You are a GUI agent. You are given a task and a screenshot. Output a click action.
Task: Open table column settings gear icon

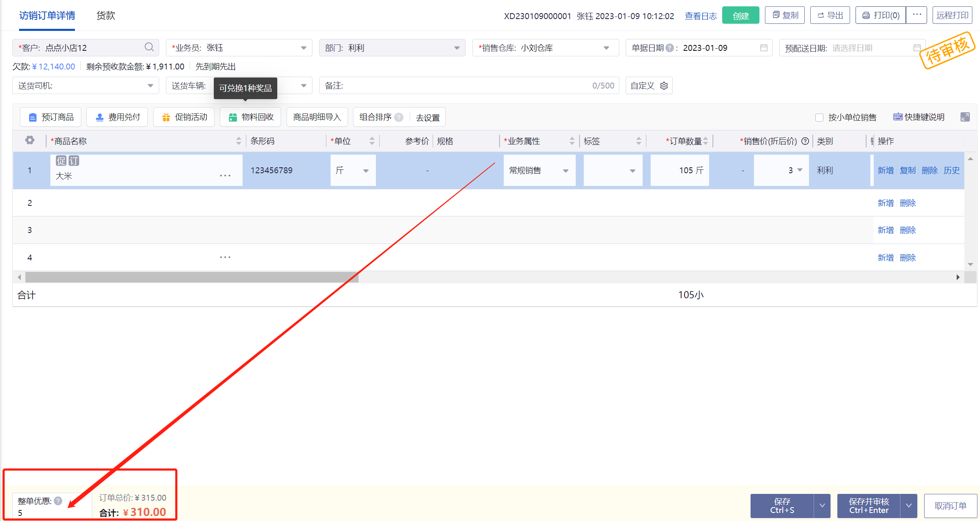[x=30, y=140]
